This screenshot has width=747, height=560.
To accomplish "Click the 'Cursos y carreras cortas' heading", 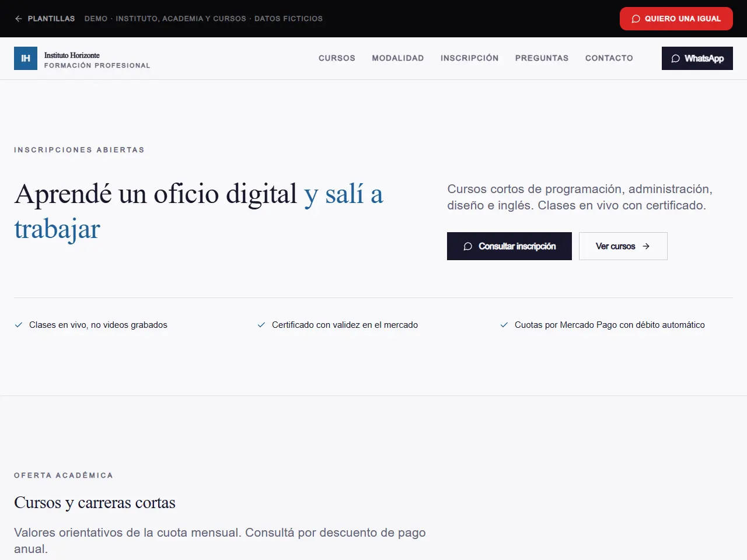I will coord(95,503).
